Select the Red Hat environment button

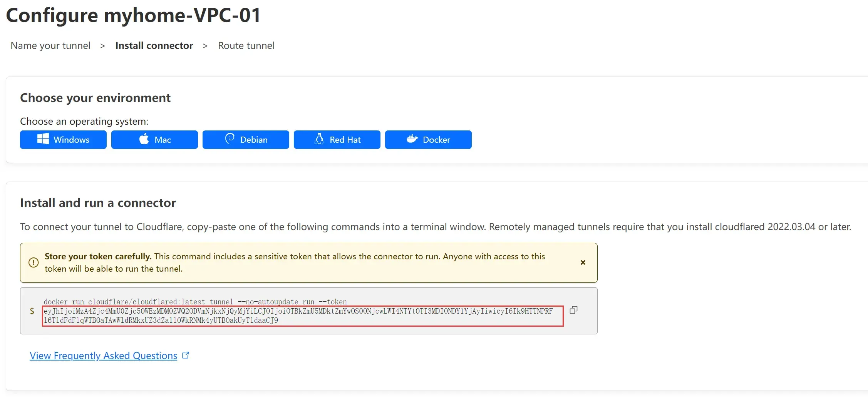(x=337, y=140)
